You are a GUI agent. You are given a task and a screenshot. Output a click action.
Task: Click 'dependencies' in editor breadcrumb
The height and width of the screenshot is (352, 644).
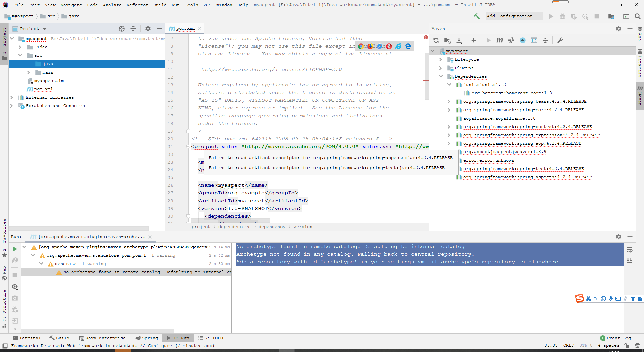[x=234, y=227]
